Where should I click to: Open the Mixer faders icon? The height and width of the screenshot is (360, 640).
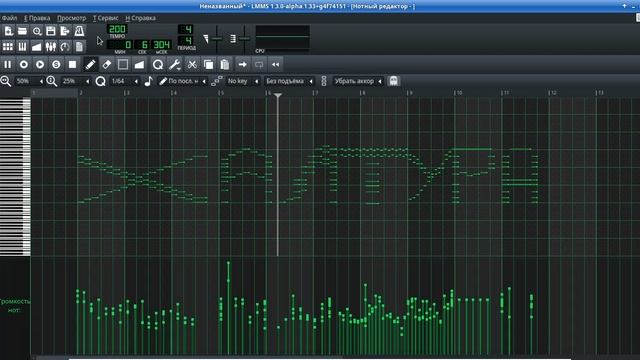point(51,47)
